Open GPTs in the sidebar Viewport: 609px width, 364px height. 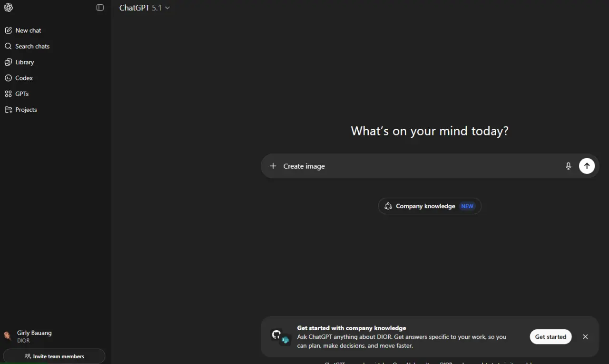[55, 94]
